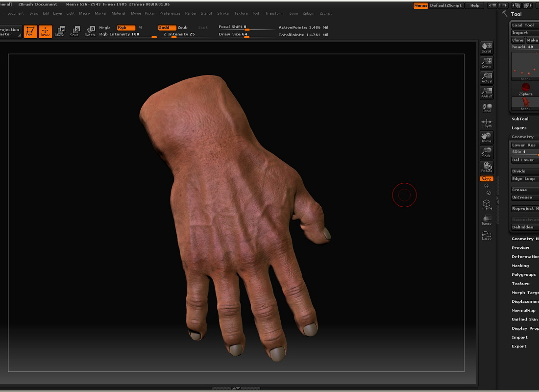Toggle Zadd sculpting mode
539x392 pixels.
pyautogui.click(x=167, y=27)
